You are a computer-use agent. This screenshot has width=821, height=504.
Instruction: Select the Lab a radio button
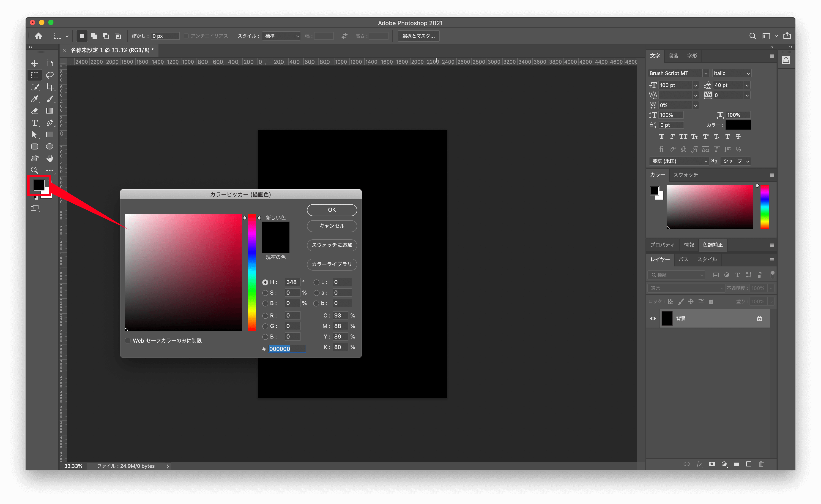pos(316,293)
